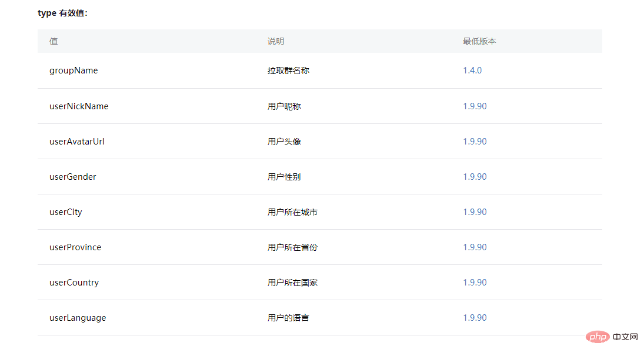Click the groupName value cell
Screen dimensions: 644x356
74,70
